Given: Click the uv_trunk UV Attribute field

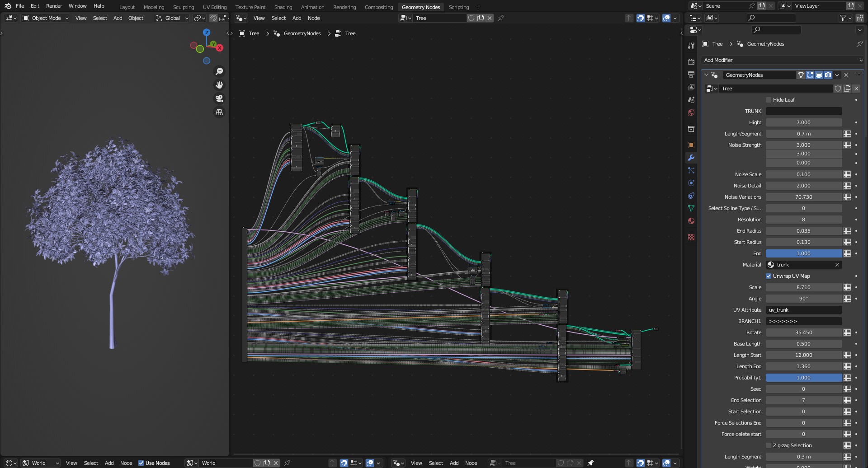Looking at the screenshot, I should point(803,310).
